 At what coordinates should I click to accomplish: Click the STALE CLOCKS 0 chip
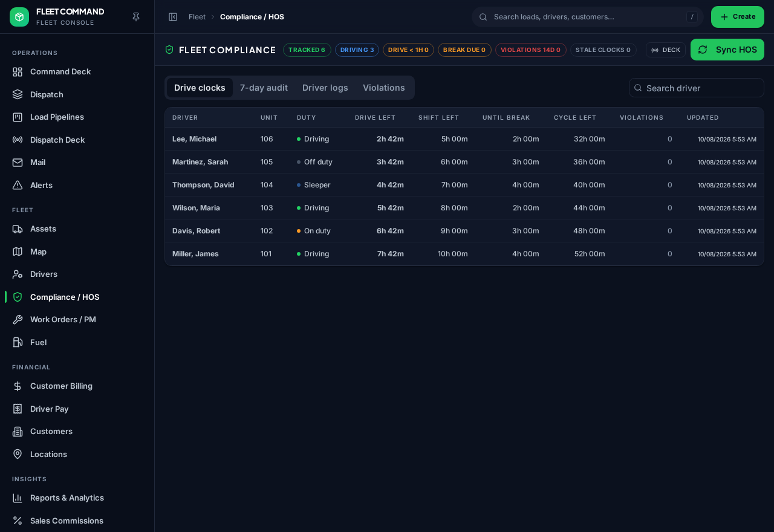coord(603,50)
